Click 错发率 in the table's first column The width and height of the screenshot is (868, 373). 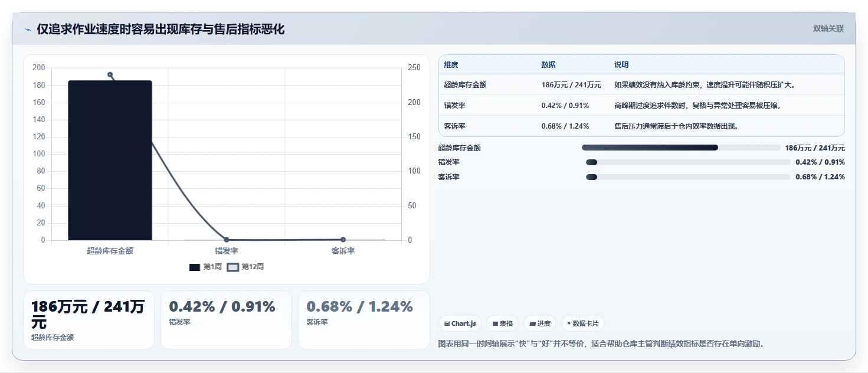click(455, 106)
